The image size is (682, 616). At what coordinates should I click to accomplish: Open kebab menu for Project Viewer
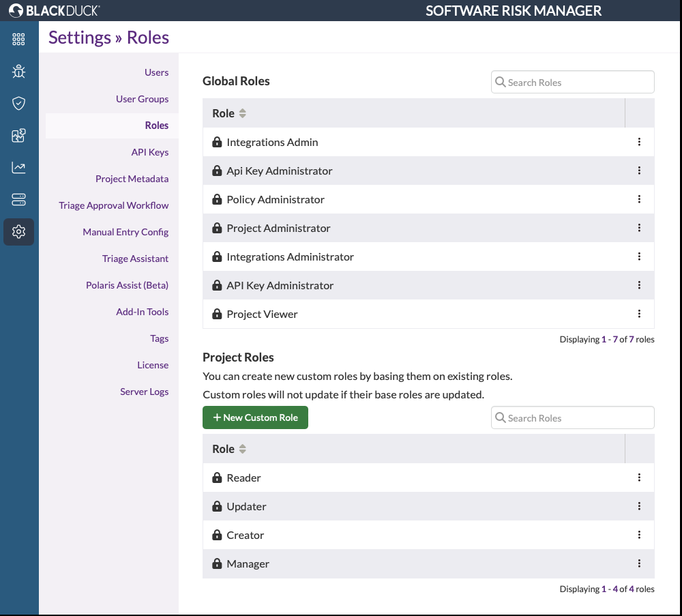[639, 314]
